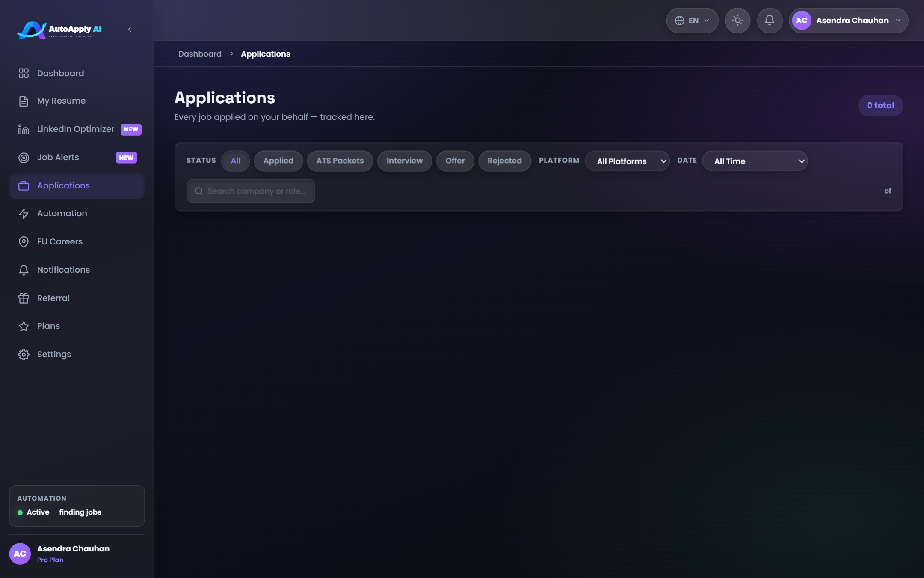Open the All Platforms dropdown
This screenshot has height=578, width=924.
pyautogui.click(x=627, y=161)
